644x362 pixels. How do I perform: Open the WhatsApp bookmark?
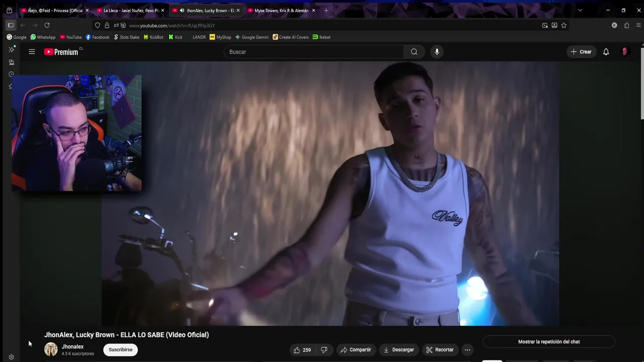[x=43, y=37]
